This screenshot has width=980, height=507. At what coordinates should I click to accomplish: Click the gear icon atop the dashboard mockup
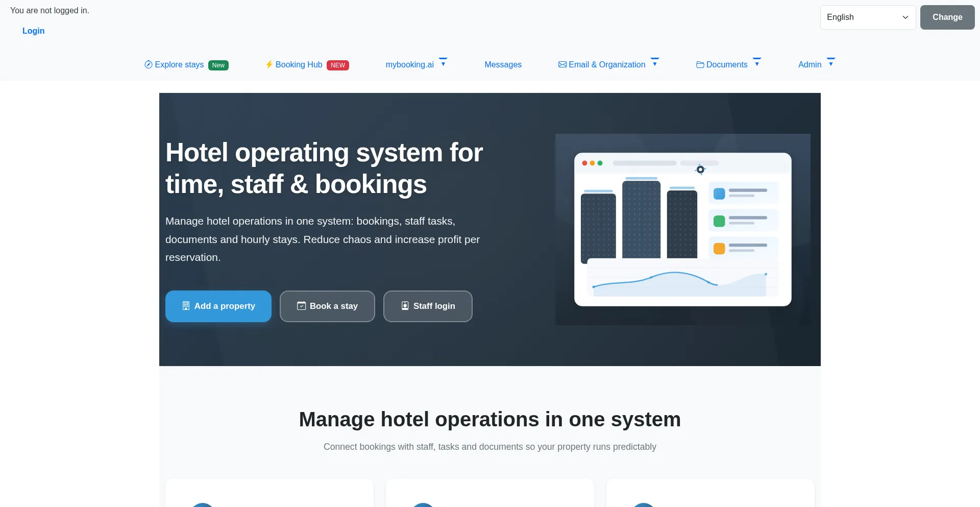click(700, 169)
